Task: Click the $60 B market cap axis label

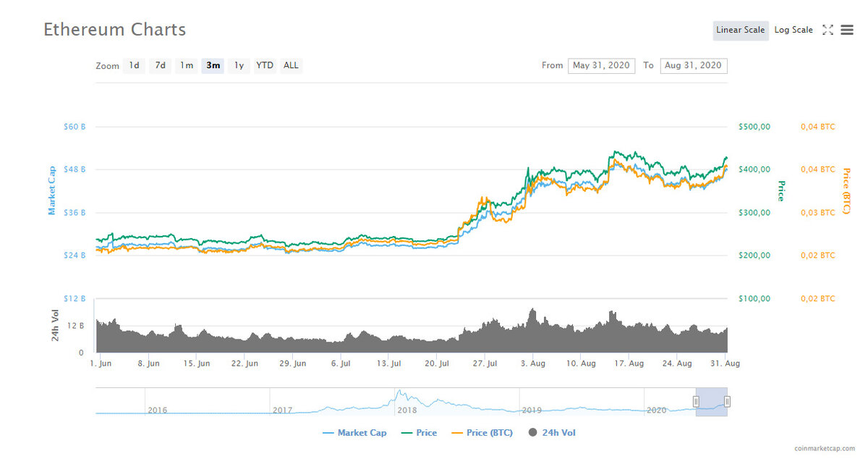Action: point(75,127)
